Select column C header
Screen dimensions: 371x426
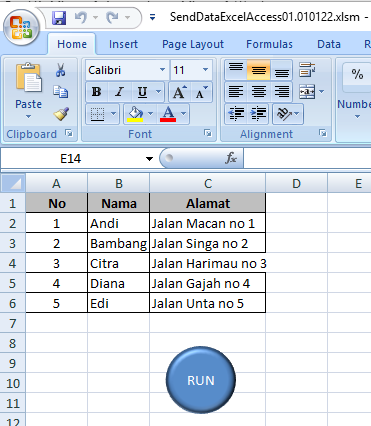pos(208,183)
